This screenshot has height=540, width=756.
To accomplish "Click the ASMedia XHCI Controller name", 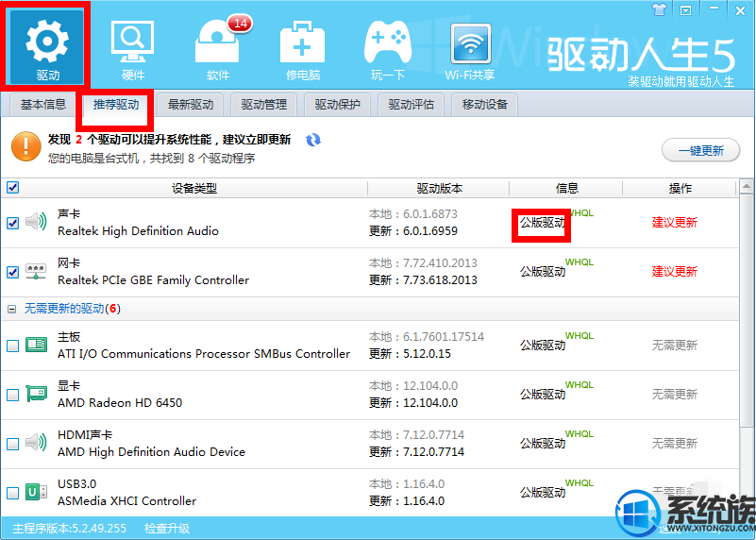I will tap(126, 501).
